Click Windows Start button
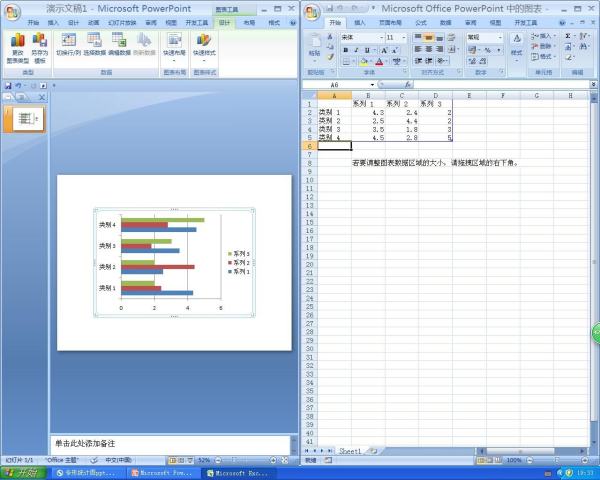 24,473
